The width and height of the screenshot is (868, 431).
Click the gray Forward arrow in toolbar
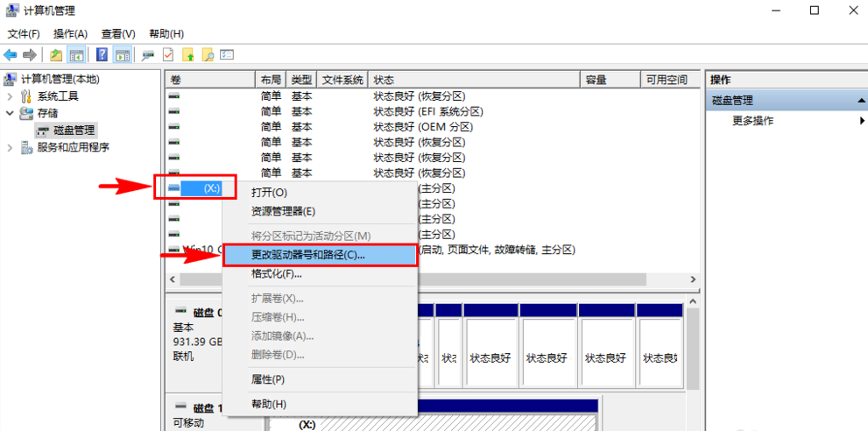(x=30, y=55)
